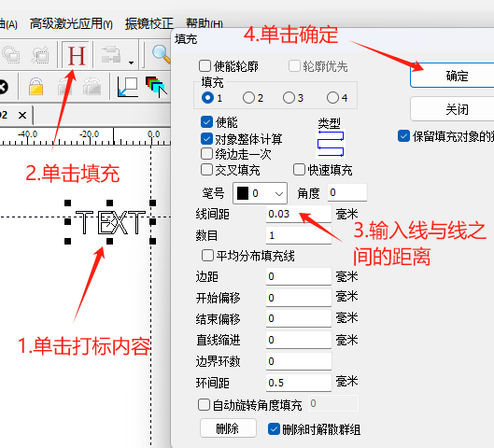Open the 高级激光应用 menu
494x448 pixels.
(x=71, y=23)
